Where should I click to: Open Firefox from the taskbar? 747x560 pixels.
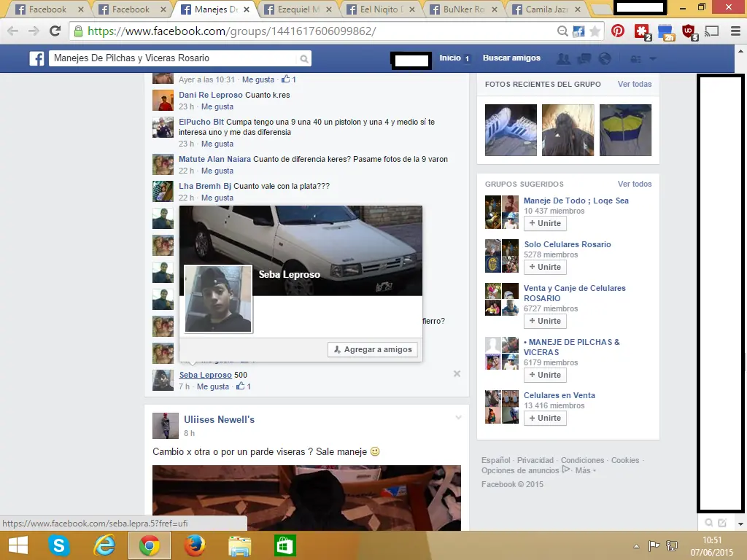click(x=195, y=545)
